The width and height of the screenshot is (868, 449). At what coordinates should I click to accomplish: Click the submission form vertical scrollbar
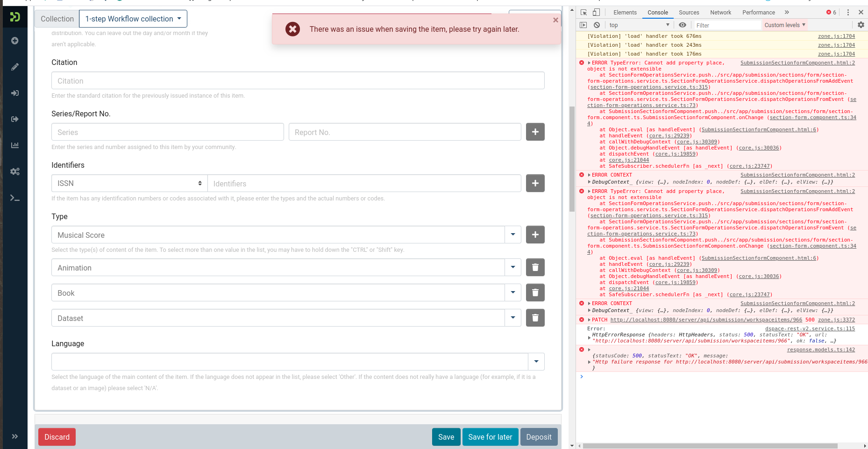click(572, 159)
